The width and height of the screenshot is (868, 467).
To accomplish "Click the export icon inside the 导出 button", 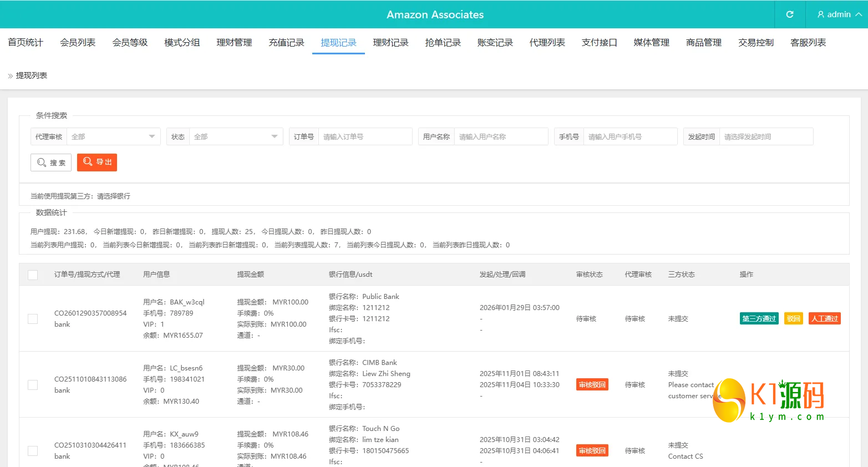I will coord(89,162).
